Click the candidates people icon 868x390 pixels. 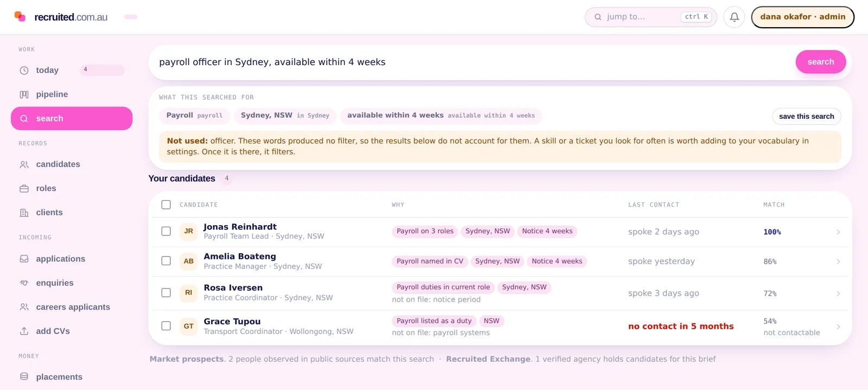pos(24,164)
